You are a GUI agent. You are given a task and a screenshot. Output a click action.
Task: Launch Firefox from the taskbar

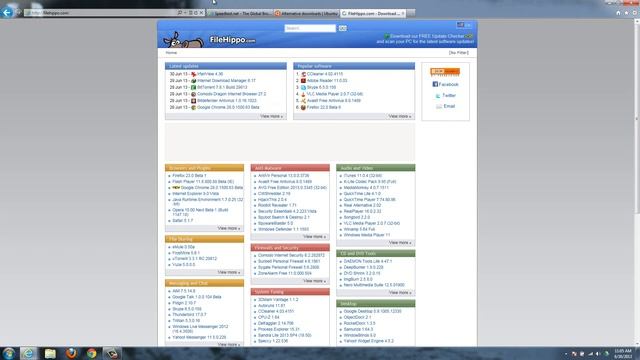(x=71, y=353)
